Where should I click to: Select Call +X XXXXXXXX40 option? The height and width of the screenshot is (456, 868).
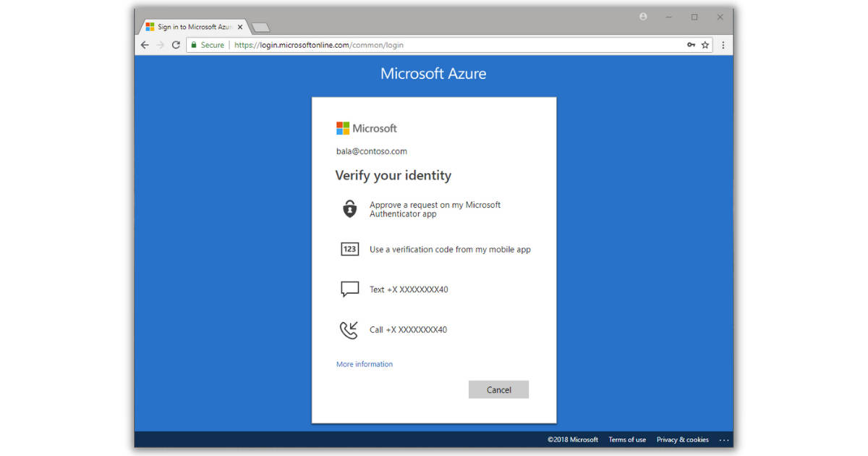pos(408,330)
